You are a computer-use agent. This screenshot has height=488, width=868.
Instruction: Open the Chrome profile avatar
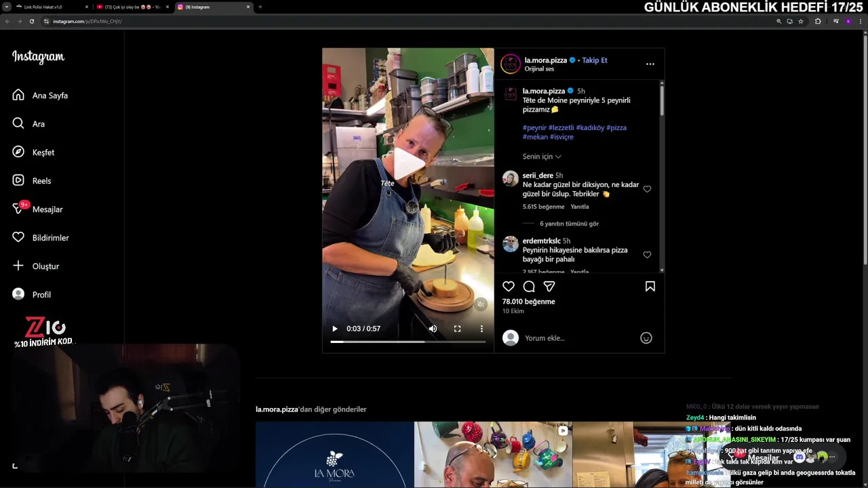pos(848,21)
